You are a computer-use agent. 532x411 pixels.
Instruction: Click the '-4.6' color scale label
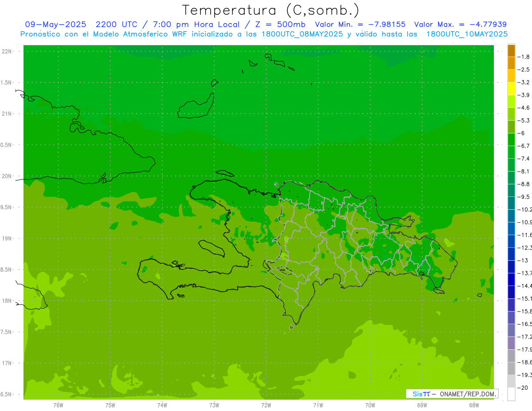click(524, 108)
